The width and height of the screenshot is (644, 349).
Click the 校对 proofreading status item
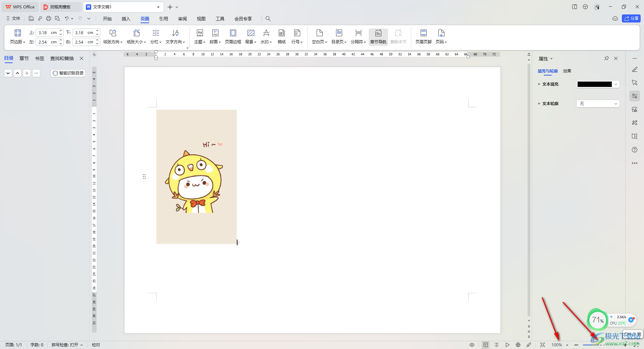point(96,345)
